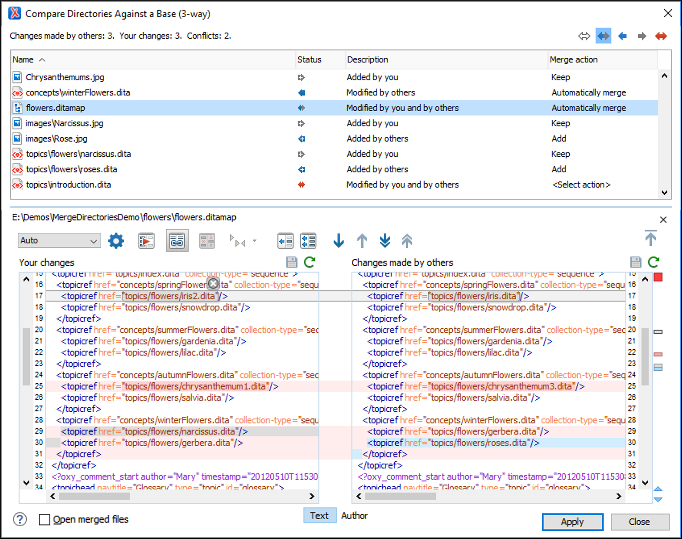Show only conflicts red arrows filter

click(x=661, y=36)
